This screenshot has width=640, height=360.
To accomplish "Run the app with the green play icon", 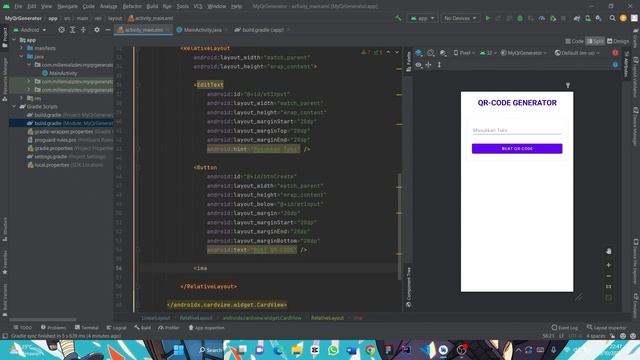I will [488, 18].
